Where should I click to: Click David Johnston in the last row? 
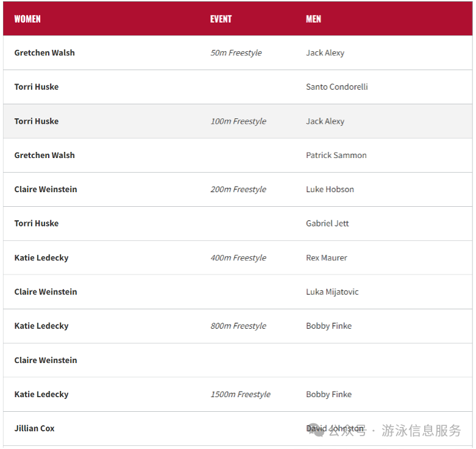tap(335, 429)
